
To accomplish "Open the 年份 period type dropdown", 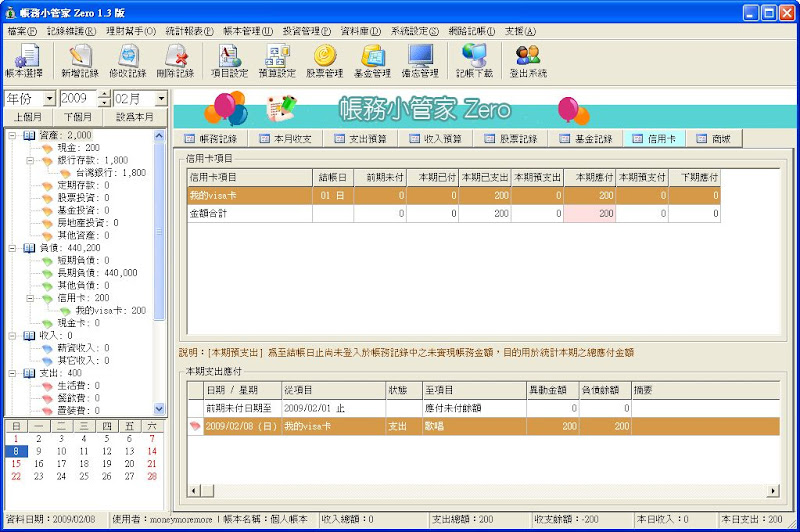I will point(49,99).
